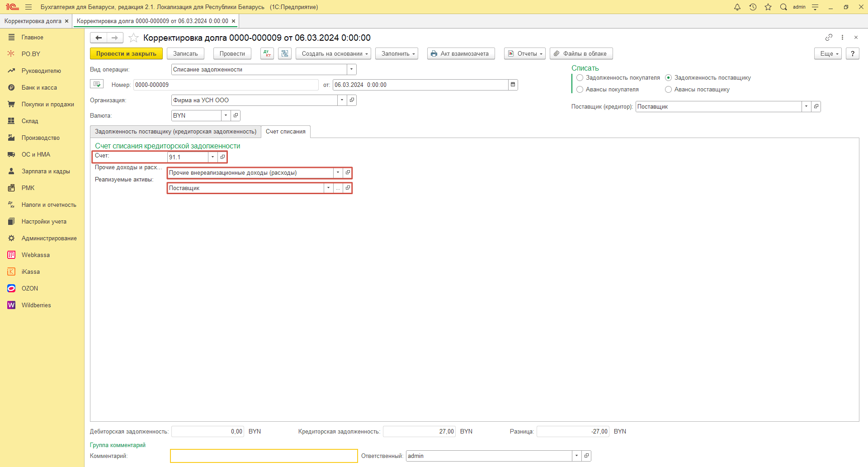Open the Валюта item card
The height and width of the screenshot is (467, 868).
(x=236, y=115)
